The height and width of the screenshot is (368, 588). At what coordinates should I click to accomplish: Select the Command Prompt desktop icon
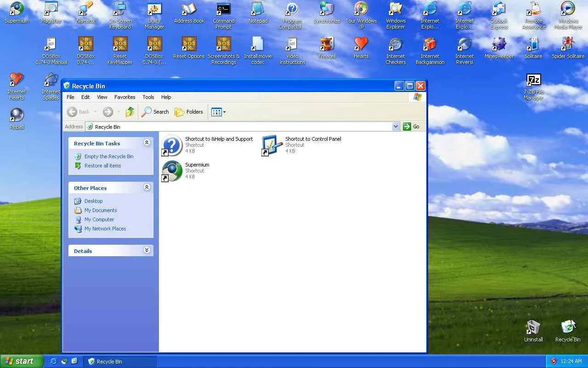tap(224, 16)
